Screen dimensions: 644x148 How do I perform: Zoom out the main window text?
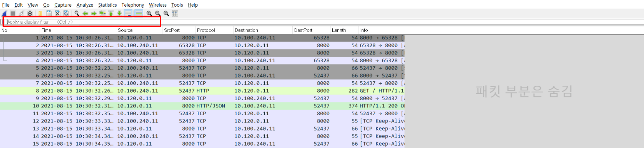pos(157,13)
